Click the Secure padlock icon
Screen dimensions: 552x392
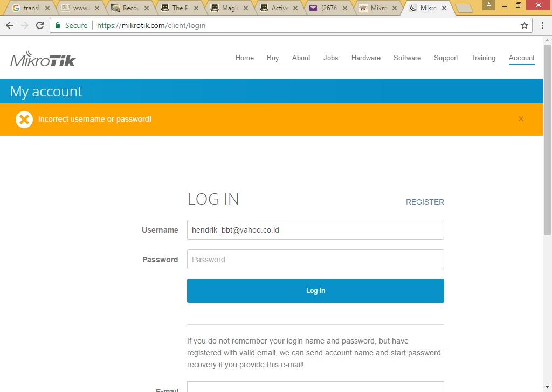58,25
